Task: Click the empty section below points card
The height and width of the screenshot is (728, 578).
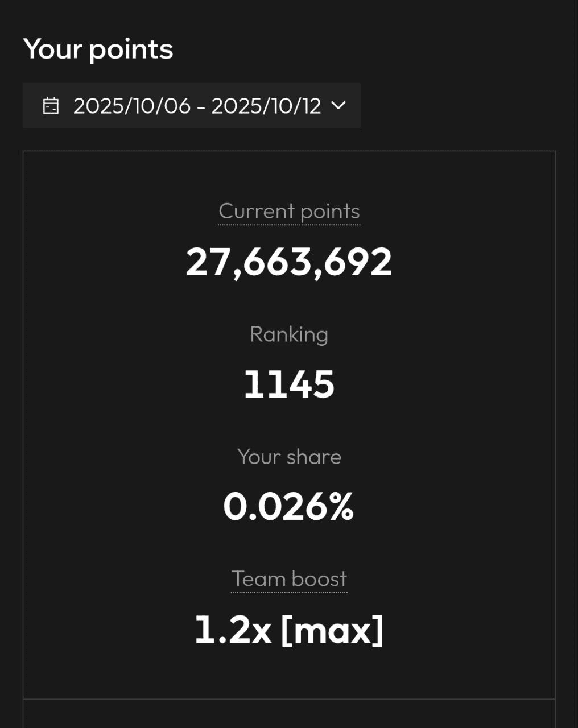Action: [289, 714]
